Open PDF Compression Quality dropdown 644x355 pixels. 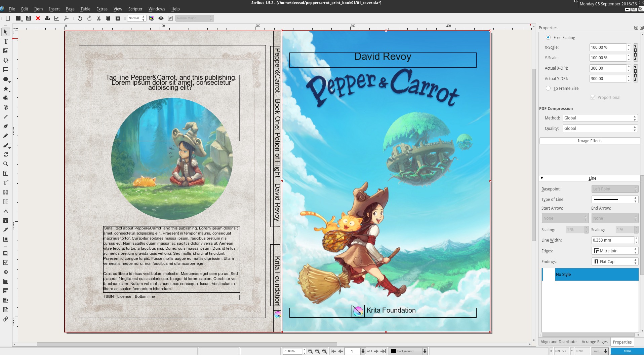(x=600, y=129)
